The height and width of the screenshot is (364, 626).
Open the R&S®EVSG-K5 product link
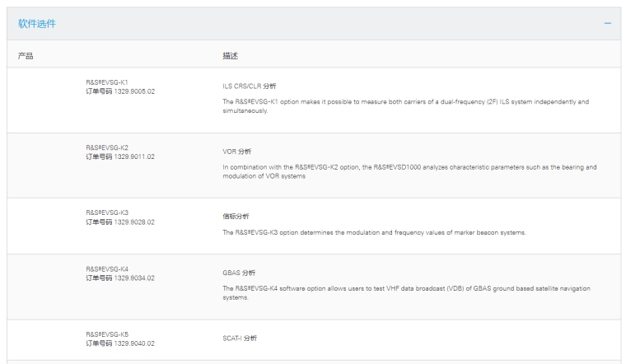pos(107,334)
